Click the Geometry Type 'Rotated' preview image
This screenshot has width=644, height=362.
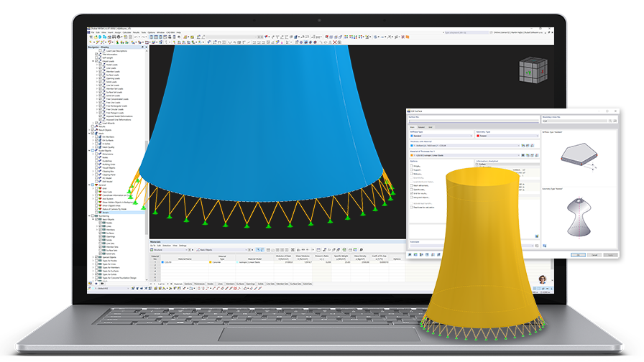579,217
